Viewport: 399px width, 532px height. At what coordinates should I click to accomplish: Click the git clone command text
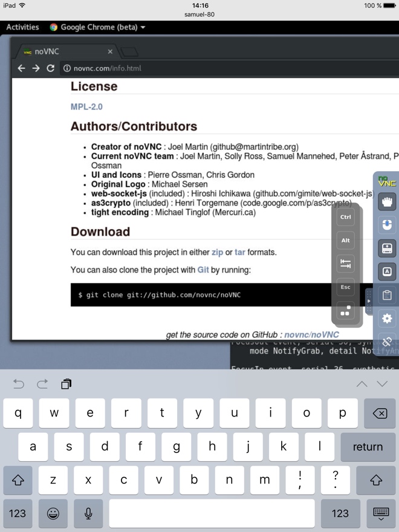[x=159, y=295]
